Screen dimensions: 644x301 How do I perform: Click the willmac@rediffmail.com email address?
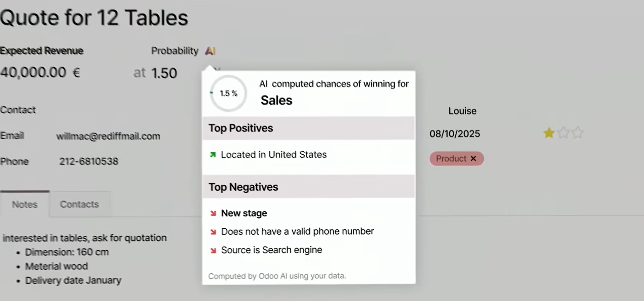pyautogui.click(x=108, y=136)
